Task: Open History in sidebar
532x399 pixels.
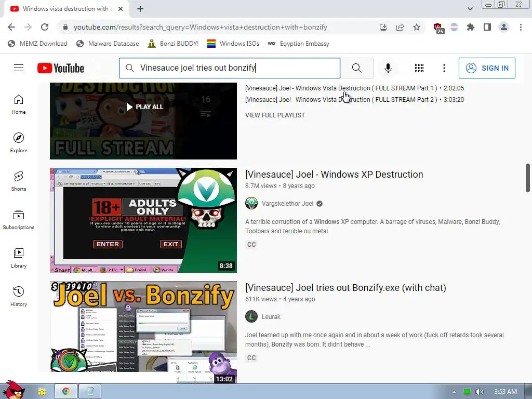Action: [19, 297]
